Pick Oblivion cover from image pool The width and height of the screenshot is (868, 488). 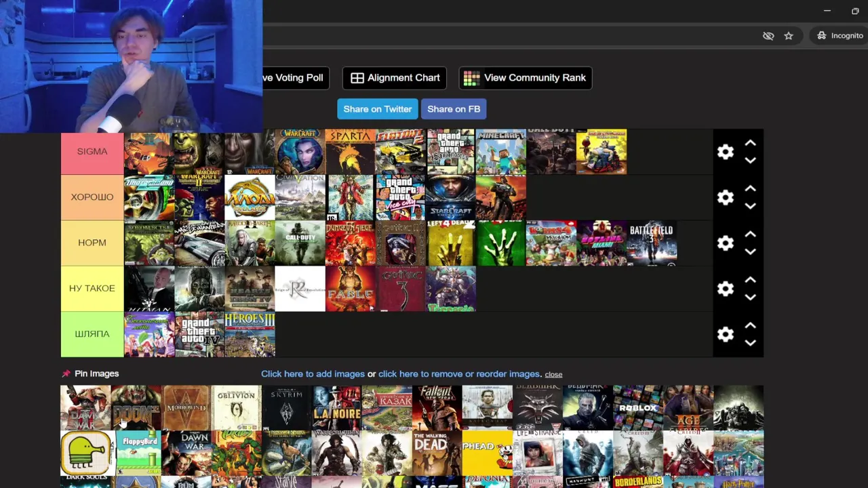click(x=236, y=408)
